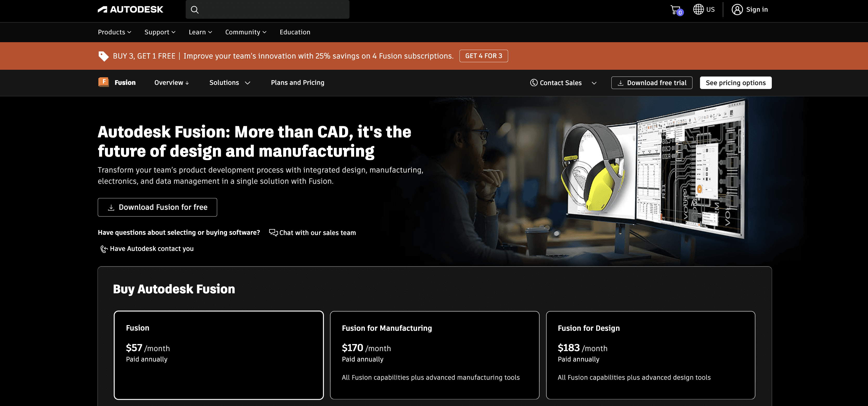
Task: Click the GET 4 FOR 3 button
Action: pos(483,56)
